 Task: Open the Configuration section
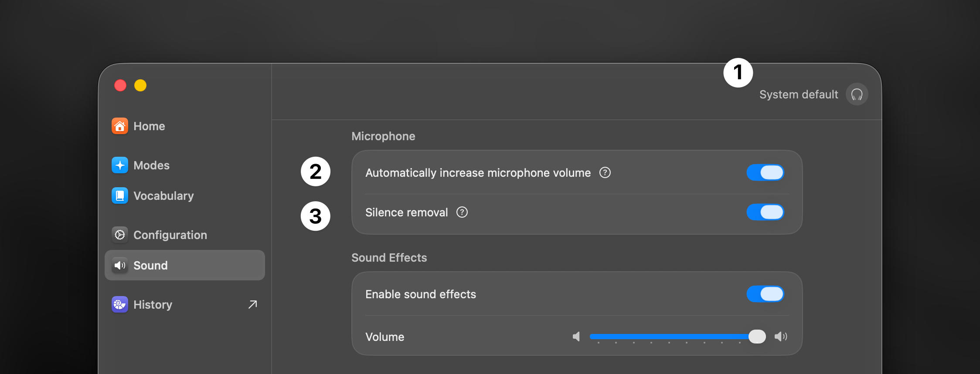click(185, 235)
